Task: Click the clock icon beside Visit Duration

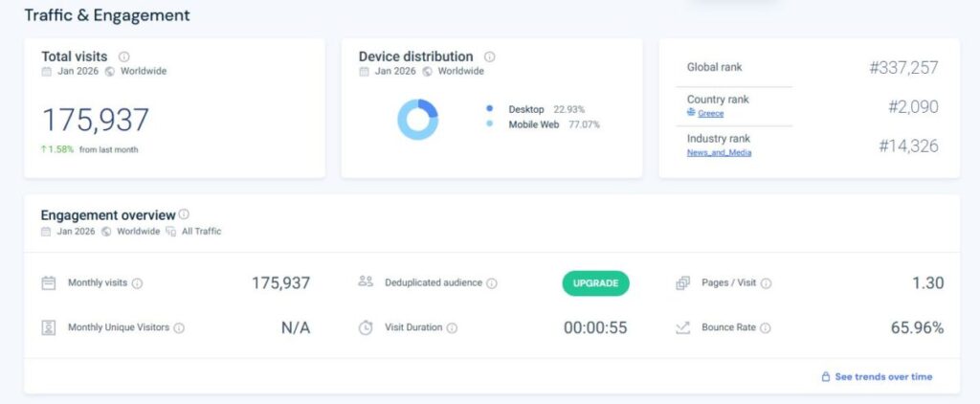Action: click(x=366, y=327)
